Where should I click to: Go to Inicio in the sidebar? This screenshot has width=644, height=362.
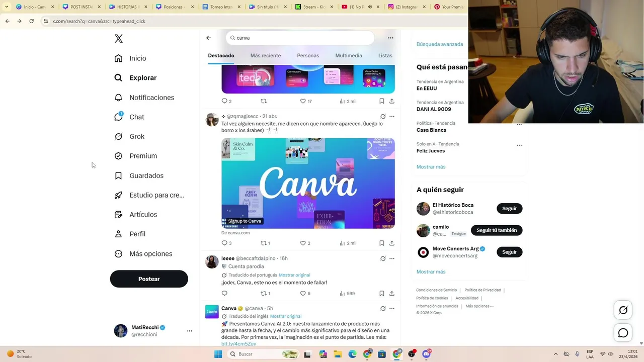(130, 58)
